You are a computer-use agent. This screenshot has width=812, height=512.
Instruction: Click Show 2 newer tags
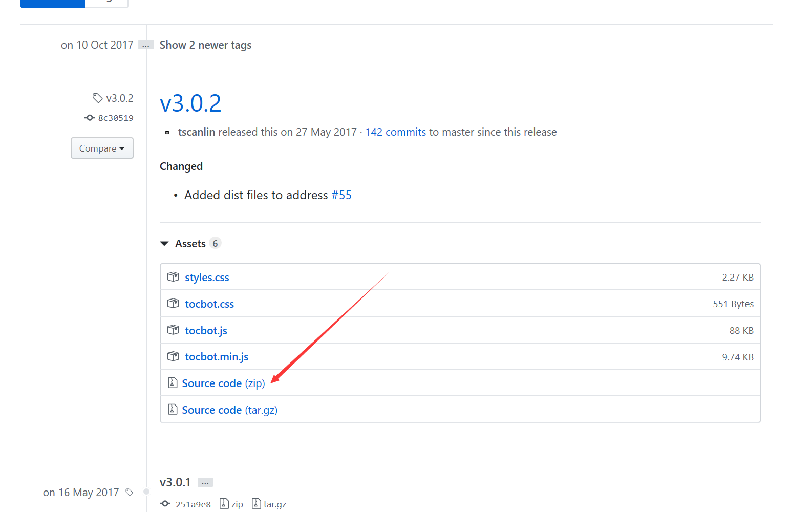(205, 45)
